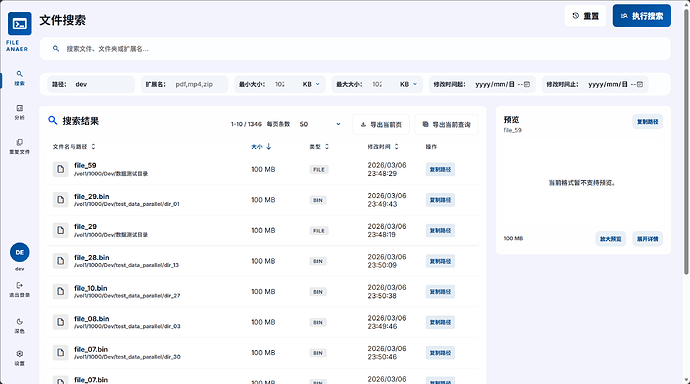Click the 放大预览 button
The height and width of the screenshot is (384, 690).
(611, 239)
